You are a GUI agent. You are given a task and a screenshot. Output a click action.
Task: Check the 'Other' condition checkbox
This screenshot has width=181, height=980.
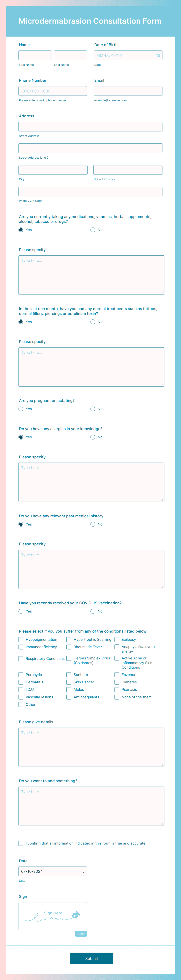tap(21, 704)
